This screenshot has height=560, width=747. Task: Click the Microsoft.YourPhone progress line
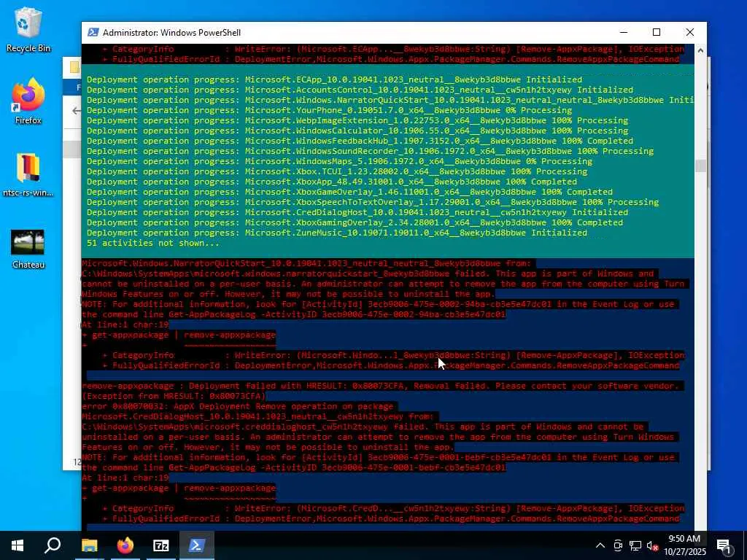pos(329,110)
